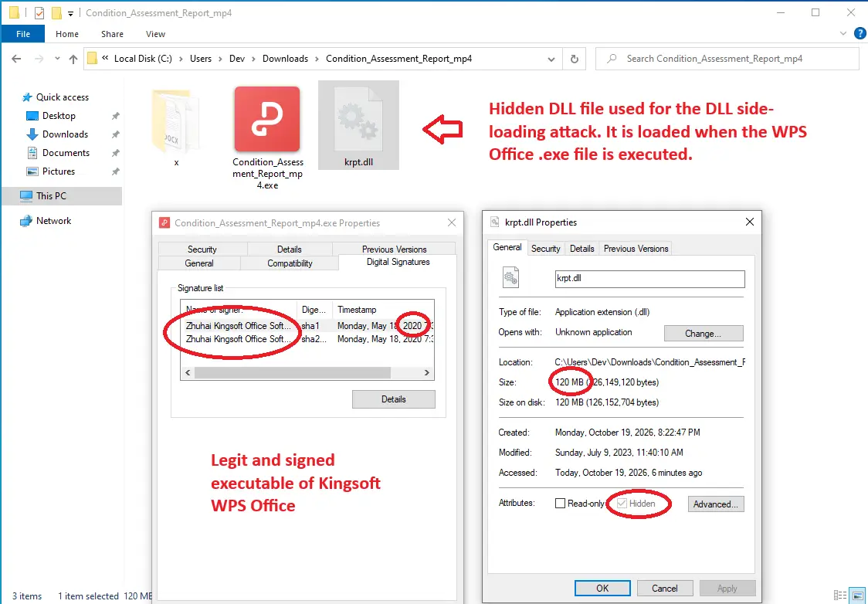The height and width of the screenshot is (604, 868).
Task: Open the Quick Access Toolbar customize dropdown
Action: tap(70, 13)
